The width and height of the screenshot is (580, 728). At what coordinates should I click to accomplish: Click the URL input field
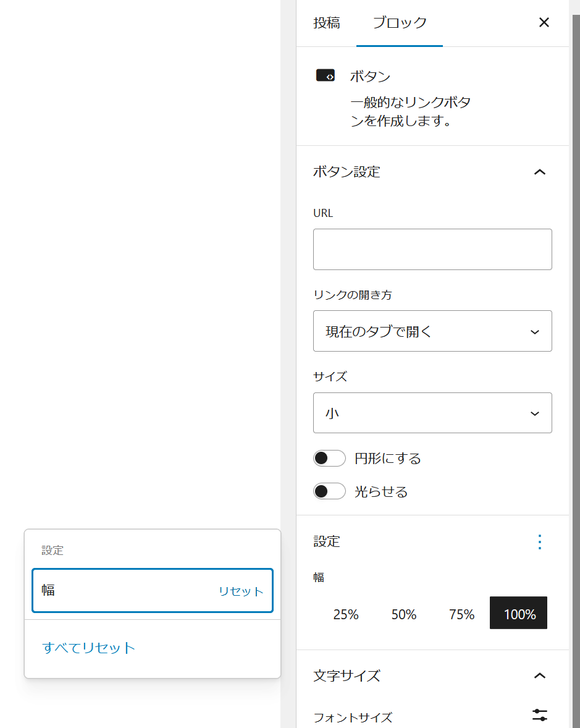pyautogui.click(x=432, y=249)
